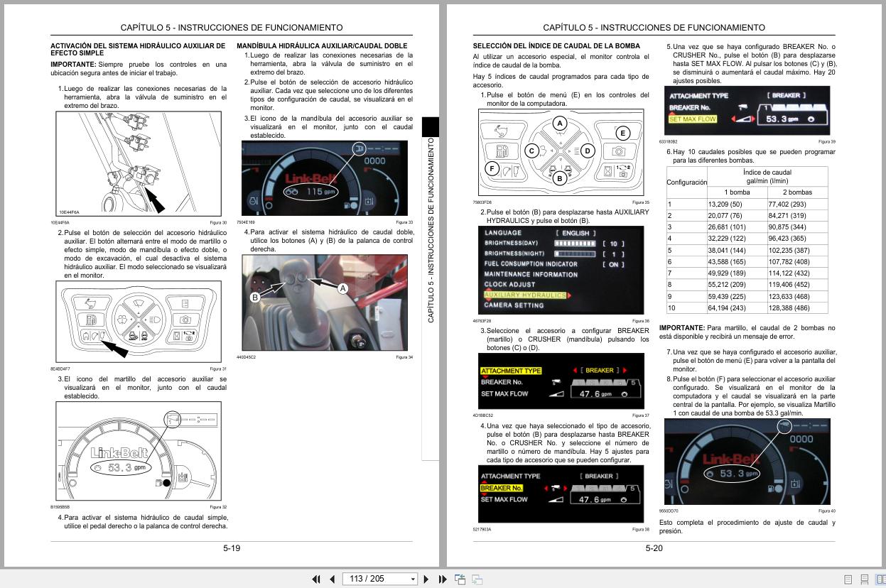886x588 pixels.
Task: Go to the next page
Action: click(x=426, y=579)
